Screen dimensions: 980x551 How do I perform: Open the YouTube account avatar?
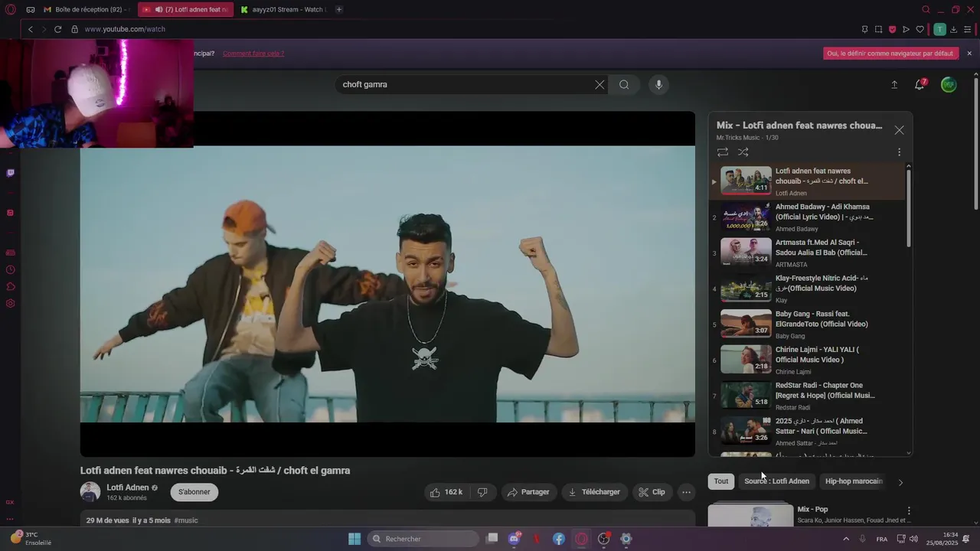949,85
